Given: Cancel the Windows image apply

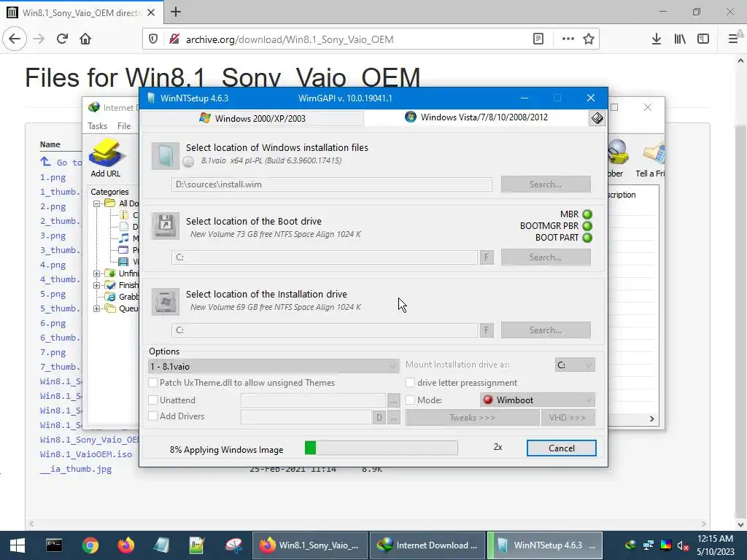Looking at the screenshot, I should pyautogui.click(x=561, y=448).
